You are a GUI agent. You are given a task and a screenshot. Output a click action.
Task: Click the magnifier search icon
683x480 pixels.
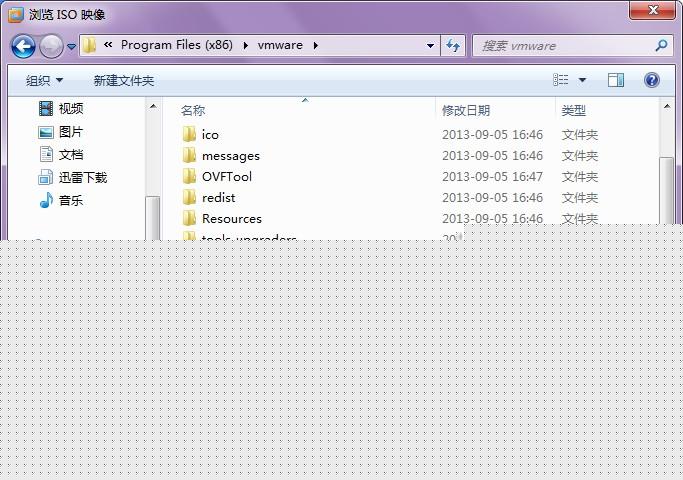662,45
